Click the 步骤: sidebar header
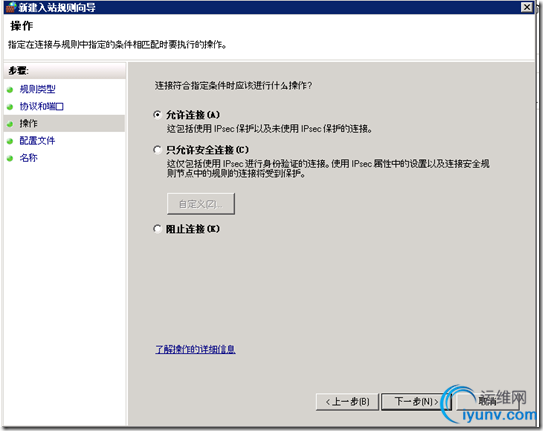This screenshot has width=543, height=431. click(19, 71)
